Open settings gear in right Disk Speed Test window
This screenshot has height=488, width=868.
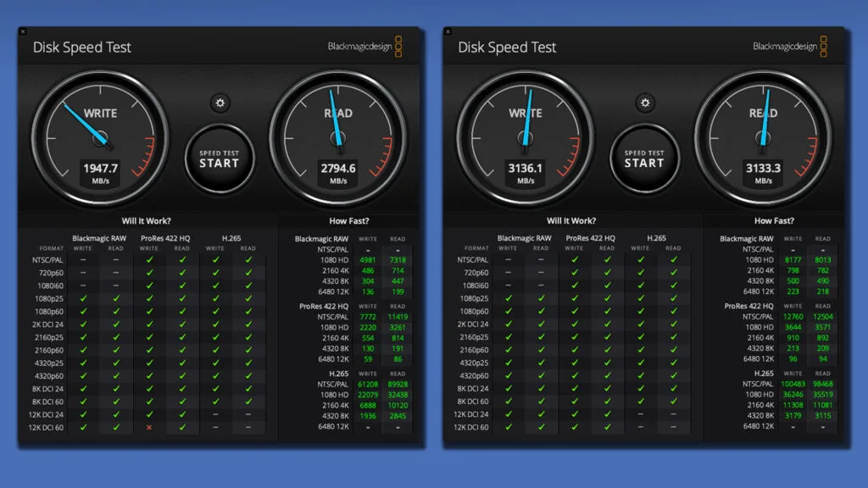[x=645, y=103]
